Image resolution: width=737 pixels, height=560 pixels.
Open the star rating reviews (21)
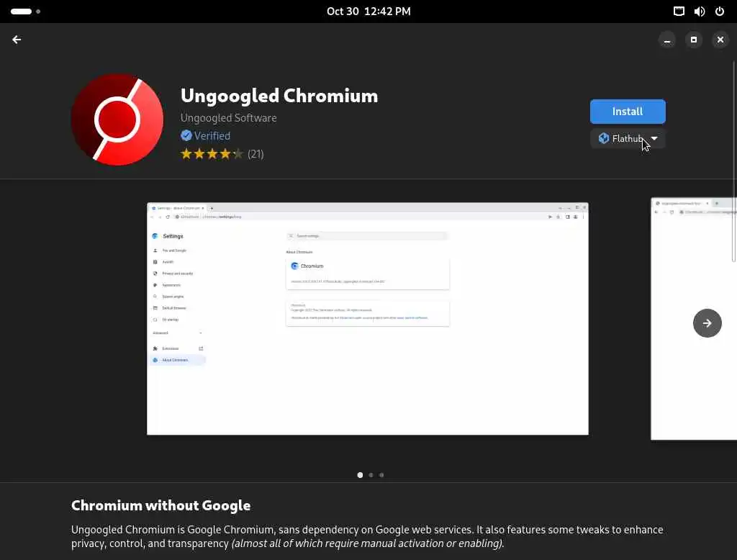[x=222, y=154]
